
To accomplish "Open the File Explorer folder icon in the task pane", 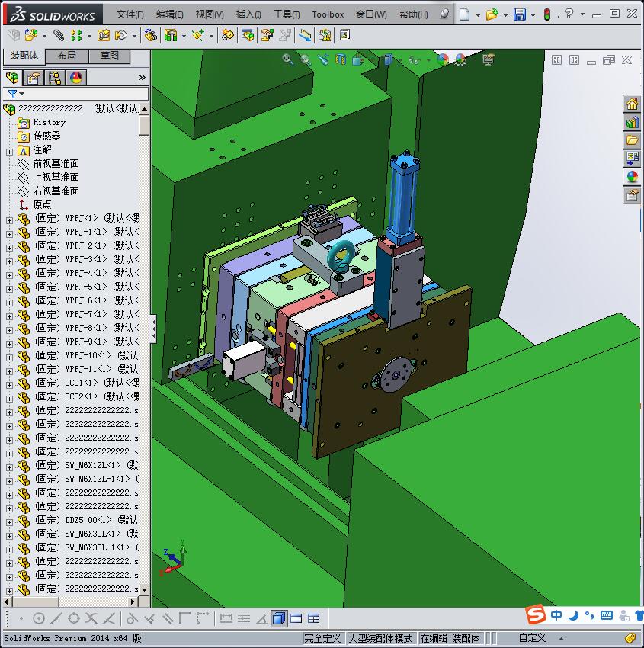I will (632, 140).
